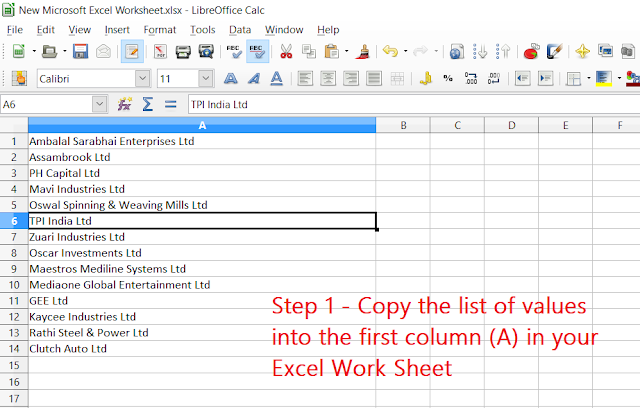Expand the Name Box A6 dropdown
640x408 pixels.
(x=100, y=104)
